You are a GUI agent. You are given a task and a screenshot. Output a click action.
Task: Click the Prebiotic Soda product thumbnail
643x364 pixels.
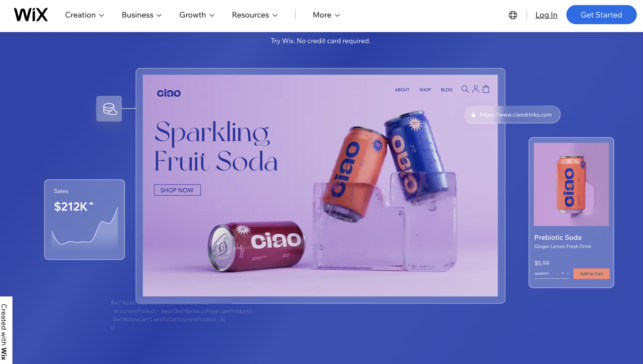point(571,185)
